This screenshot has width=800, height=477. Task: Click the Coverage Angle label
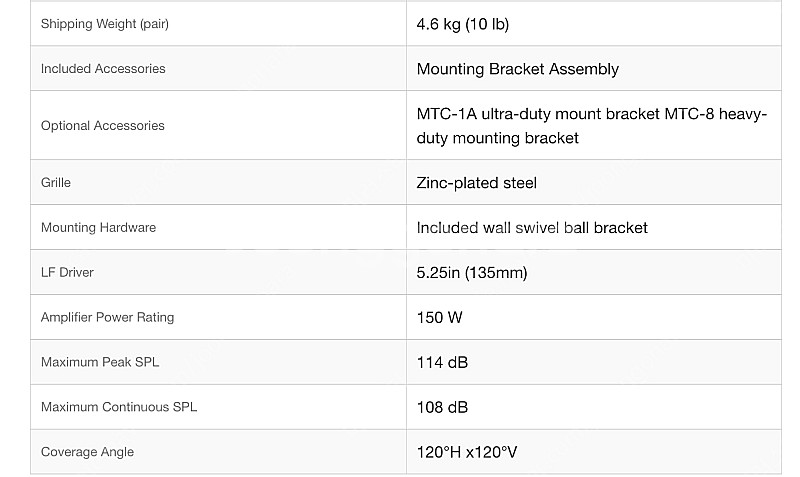click(x=87, y=452)
